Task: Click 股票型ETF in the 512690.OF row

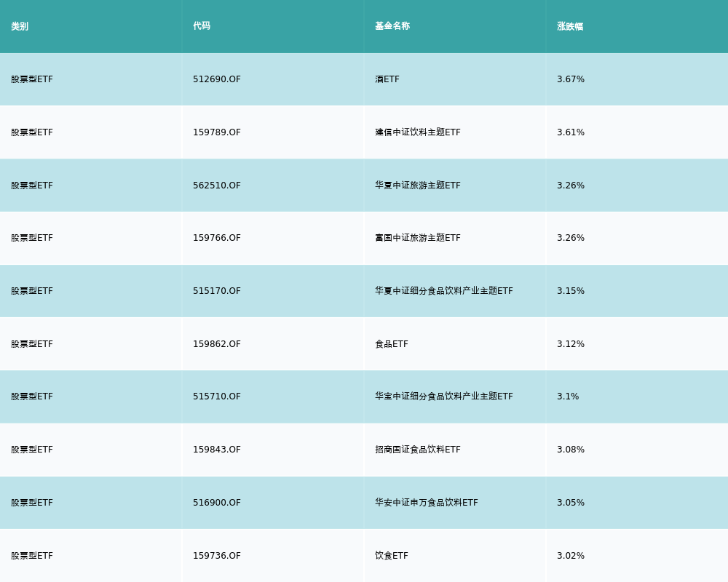Action: tap(32, 79)
